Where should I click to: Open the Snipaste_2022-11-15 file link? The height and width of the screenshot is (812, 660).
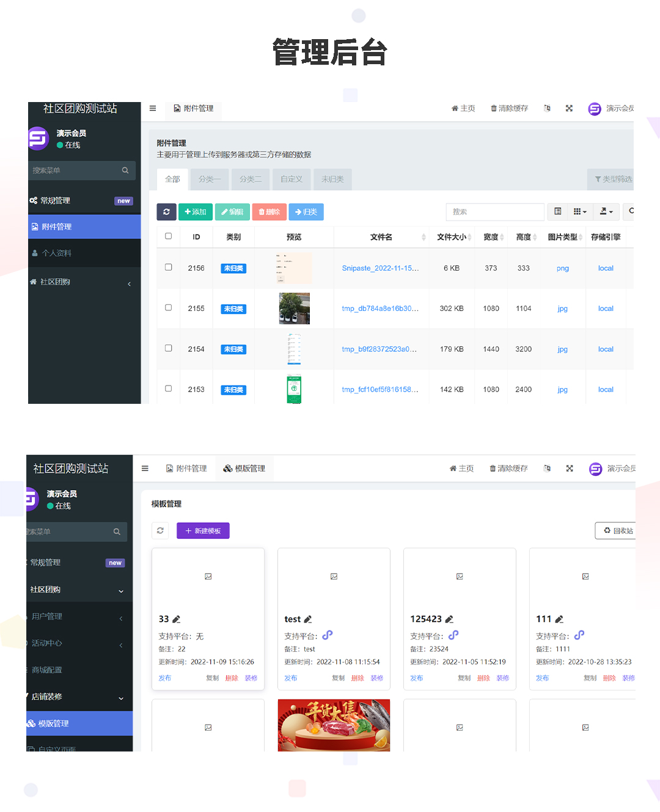380,268
